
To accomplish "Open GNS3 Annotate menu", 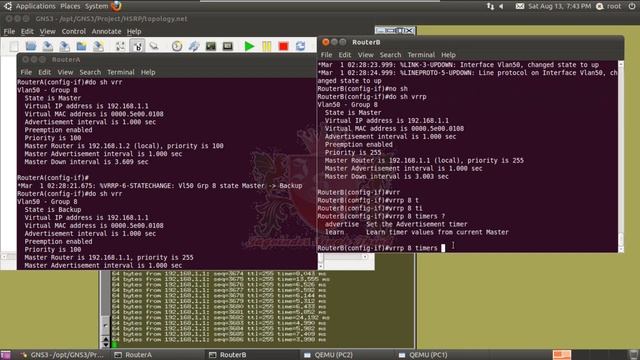I will click(x=106, y=31).
